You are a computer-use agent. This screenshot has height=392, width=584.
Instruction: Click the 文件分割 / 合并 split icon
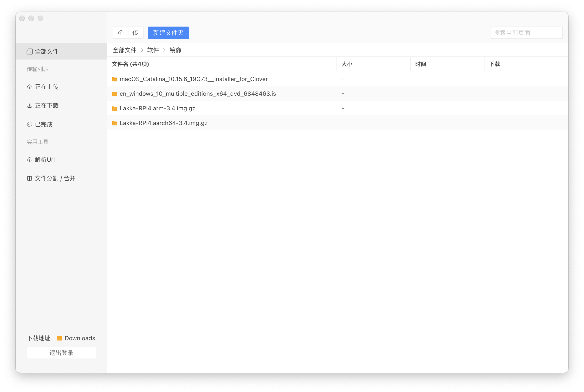point(30,178)
